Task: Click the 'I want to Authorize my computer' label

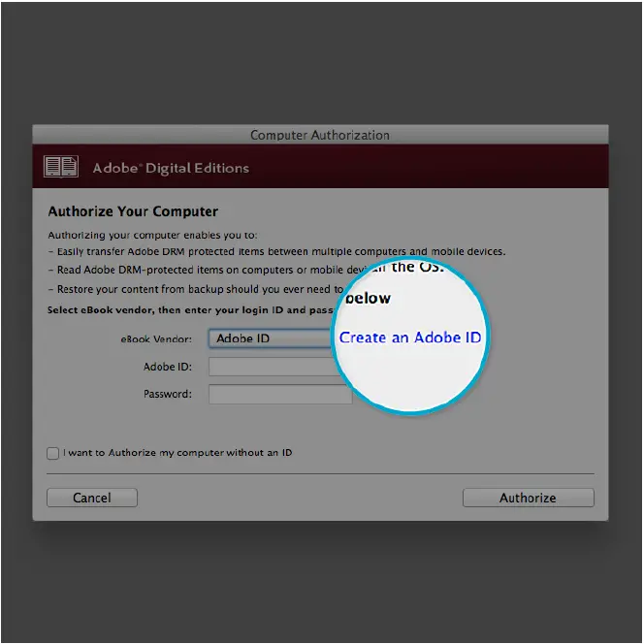Action: click(x=177, y=453)
